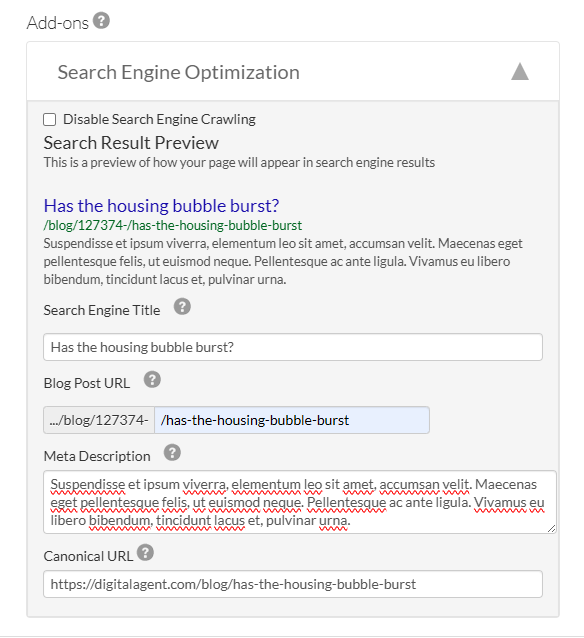Collapse the Search Engine Optimization panel triangle

(x=520, y=72)
